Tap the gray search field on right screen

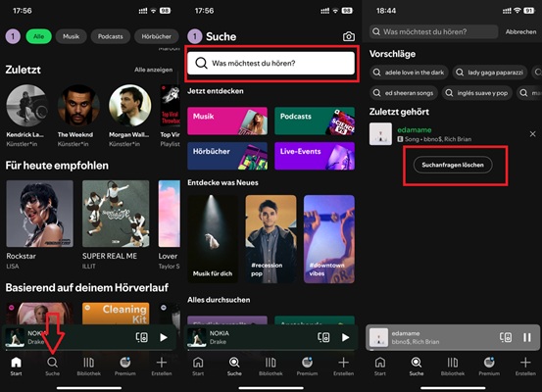[x=434, y=31]
